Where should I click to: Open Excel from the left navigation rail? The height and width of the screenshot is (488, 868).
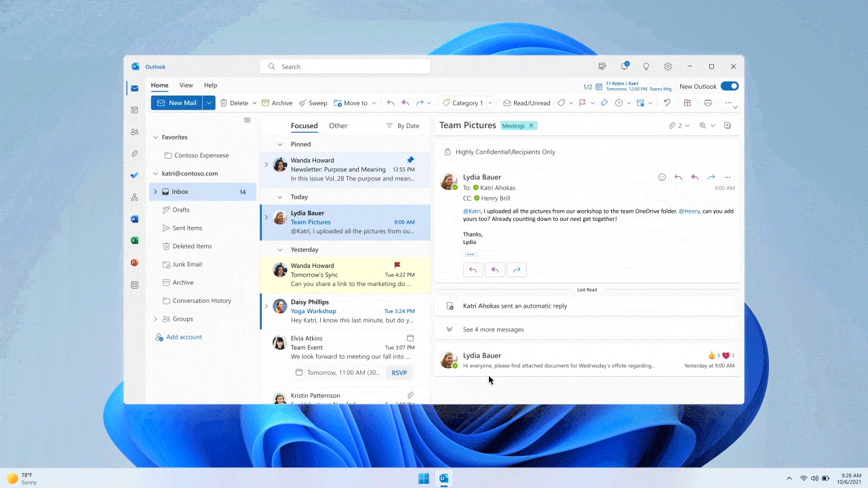[134, 240]
